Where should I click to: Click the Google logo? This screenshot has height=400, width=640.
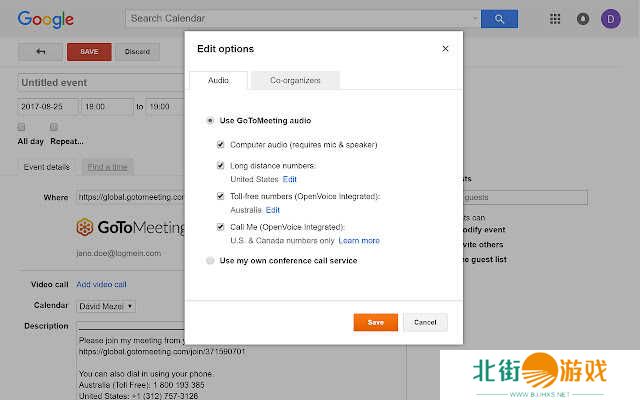[x=45, y=18]
